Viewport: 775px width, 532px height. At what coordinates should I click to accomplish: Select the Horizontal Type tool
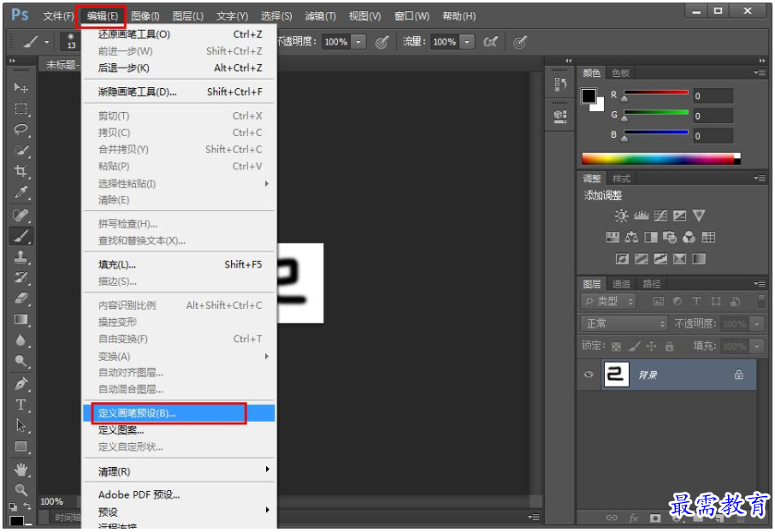pyautogui.click(x=21, y=405)
